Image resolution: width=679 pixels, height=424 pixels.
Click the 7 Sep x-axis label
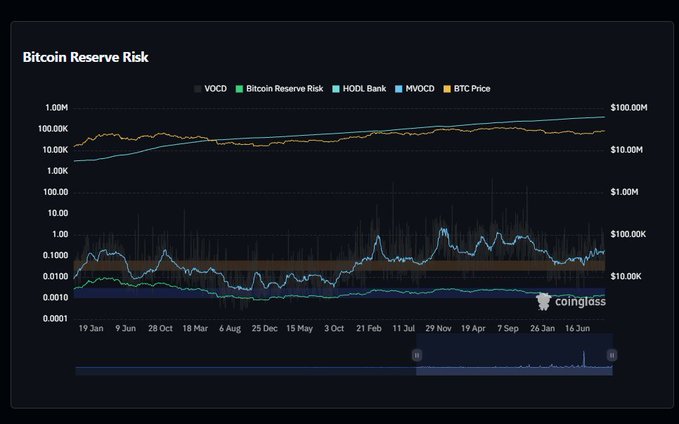(x=508, y=329)
